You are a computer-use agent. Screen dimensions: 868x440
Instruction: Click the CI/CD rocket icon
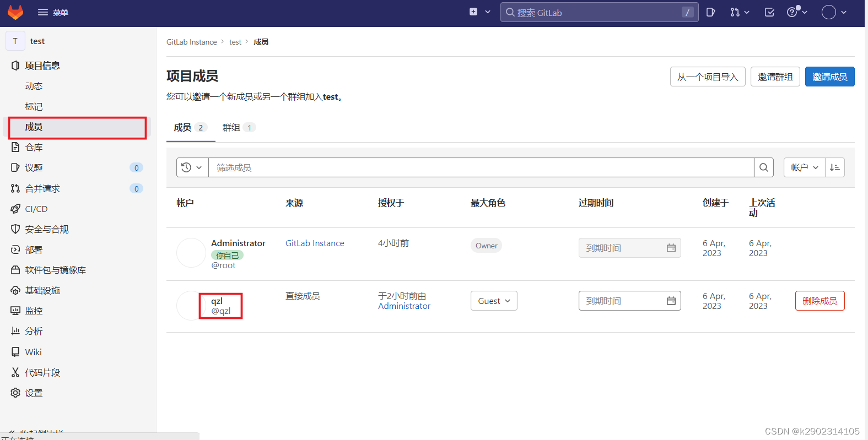pyautogui.click(x=15, y=209)
